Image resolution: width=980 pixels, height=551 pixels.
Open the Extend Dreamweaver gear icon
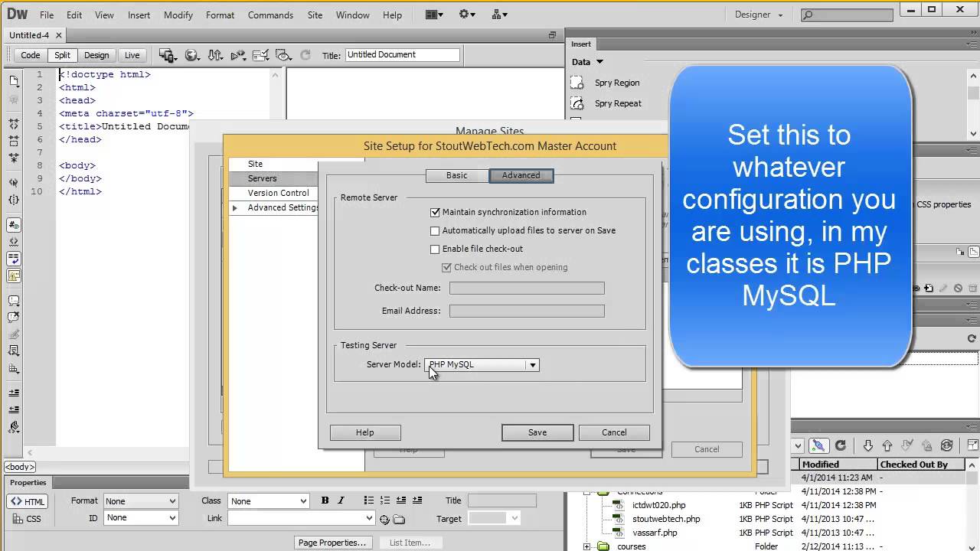(467, 15)
